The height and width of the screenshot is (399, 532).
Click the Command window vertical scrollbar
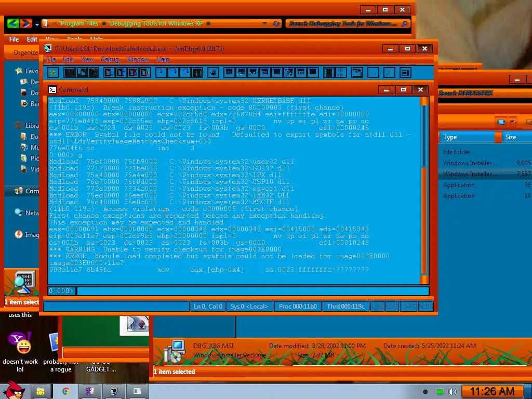pos(424,190)
